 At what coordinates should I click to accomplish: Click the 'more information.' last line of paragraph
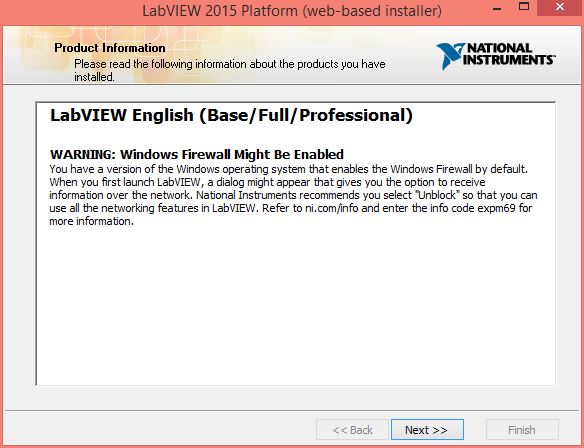point(91,221)
